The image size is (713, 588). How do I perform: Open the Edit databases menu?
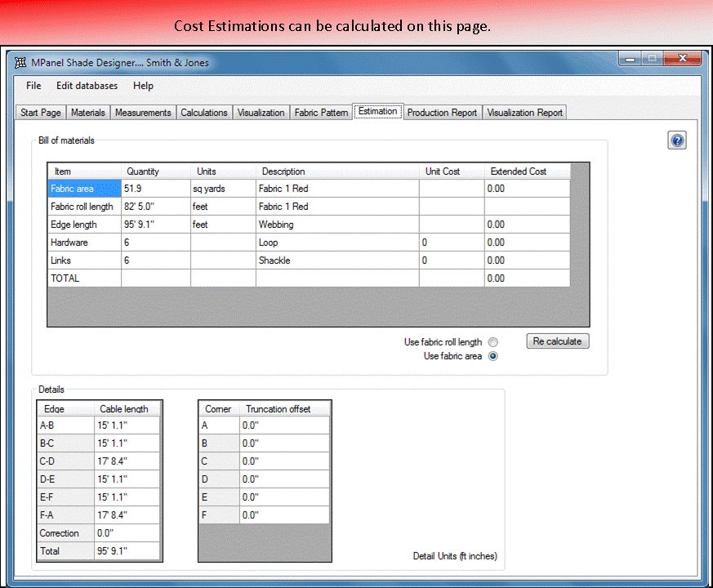coord(87,86)
